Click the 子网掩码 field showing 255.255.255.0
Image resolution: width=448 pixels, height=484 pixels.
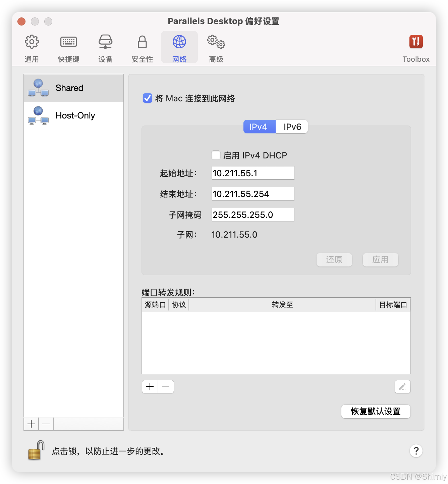pyautogui.click(x=253, y=214)
